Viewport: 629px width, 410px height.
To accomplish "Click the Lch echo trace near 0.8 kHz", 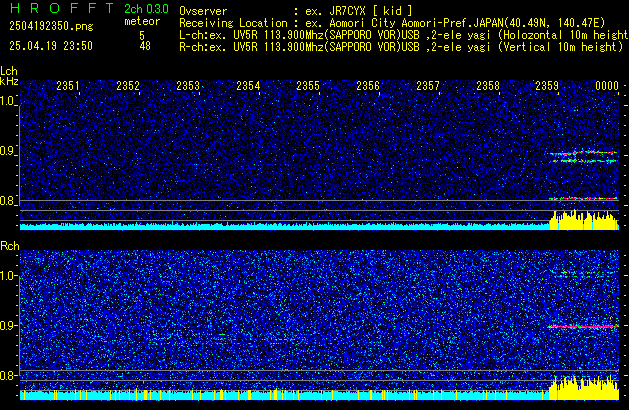I will click(x=583, y=198).
